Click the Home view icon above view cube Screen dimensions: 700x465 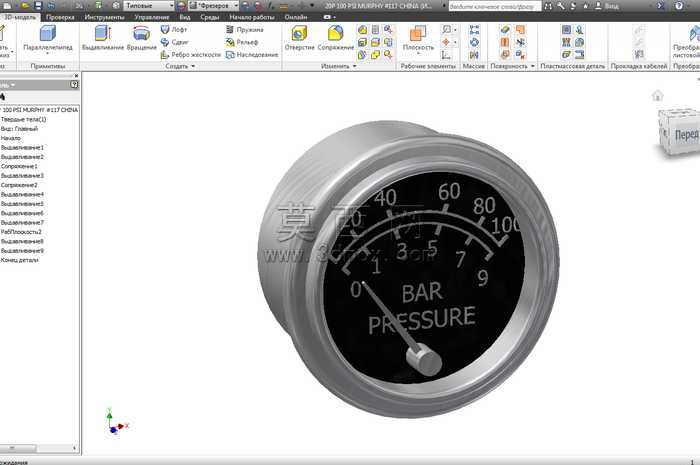point(657,95)
